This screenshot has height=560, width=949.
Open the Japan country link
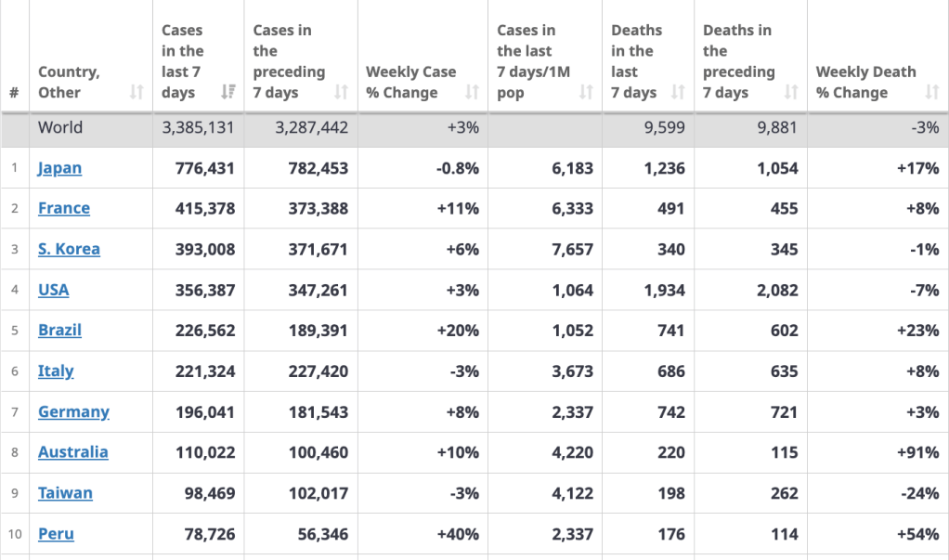59,168
